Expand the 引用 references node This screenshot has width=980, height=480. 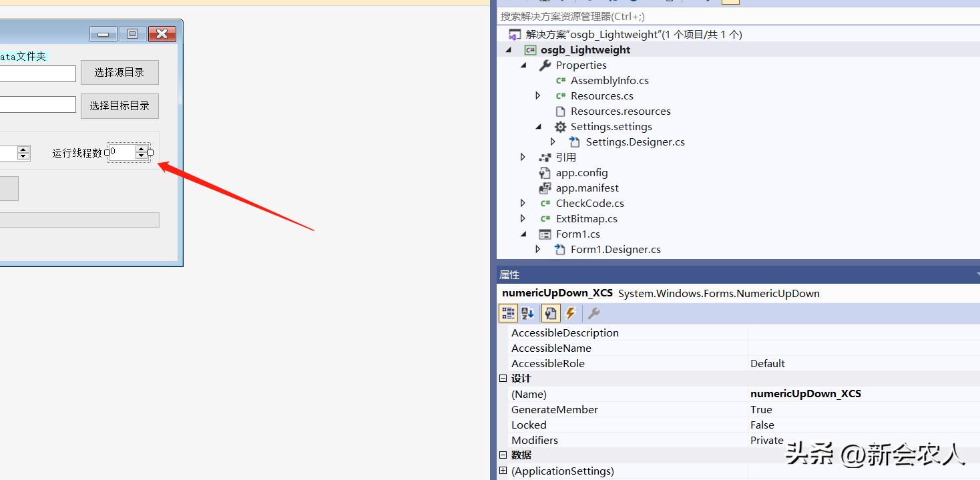pos(523,157)
